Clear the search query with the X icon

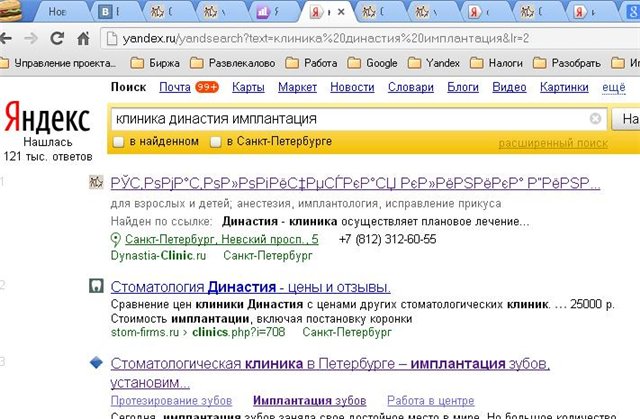596,119
